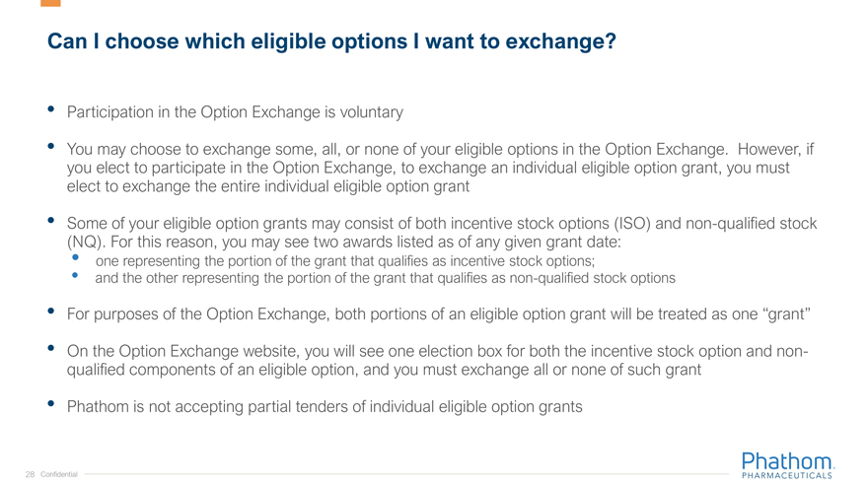
Task: Click the sub-bullet text mentioning non-qualified stock options
Action: coord(385,278)
